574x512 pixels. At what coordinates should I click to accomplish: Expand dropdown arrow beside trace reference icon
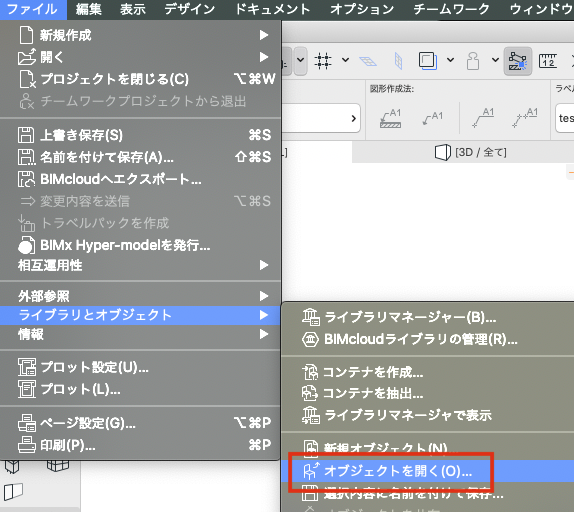point(450,60)
